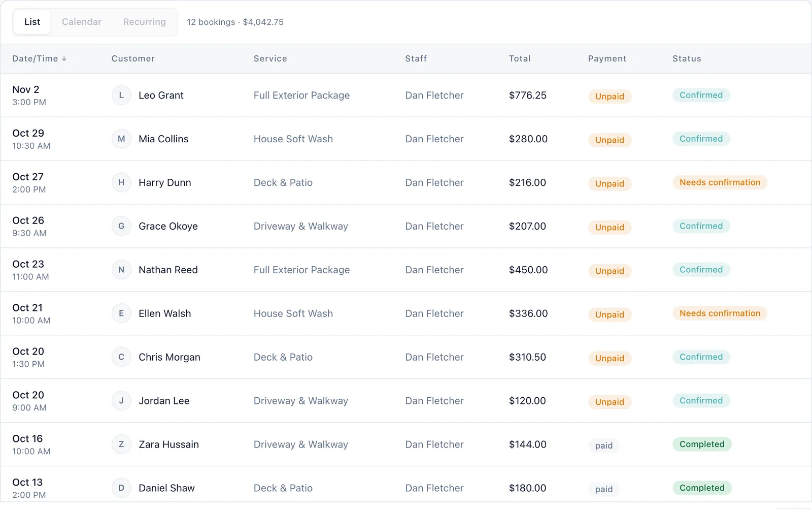Viewport: 812px width, 510px height.
Task: Click the Confirmed badge for Grace Okoye
Action: [701, 226]
